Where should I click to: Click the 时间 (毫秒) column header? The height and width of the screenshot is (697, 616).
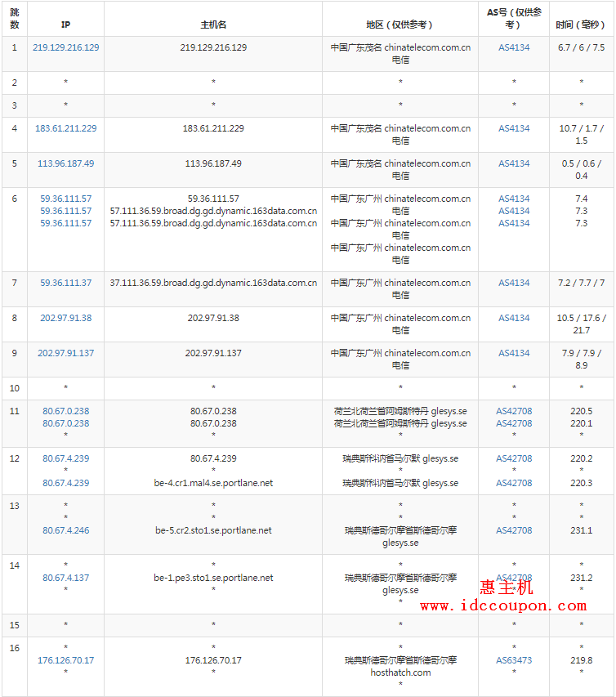tap(581, 25)
